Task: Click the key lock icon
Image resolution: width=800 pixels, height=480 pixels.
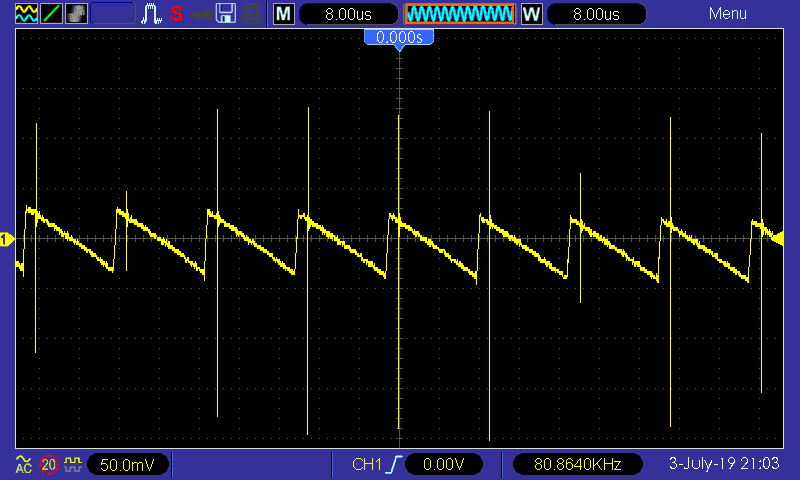Action: tap(201, 14)
